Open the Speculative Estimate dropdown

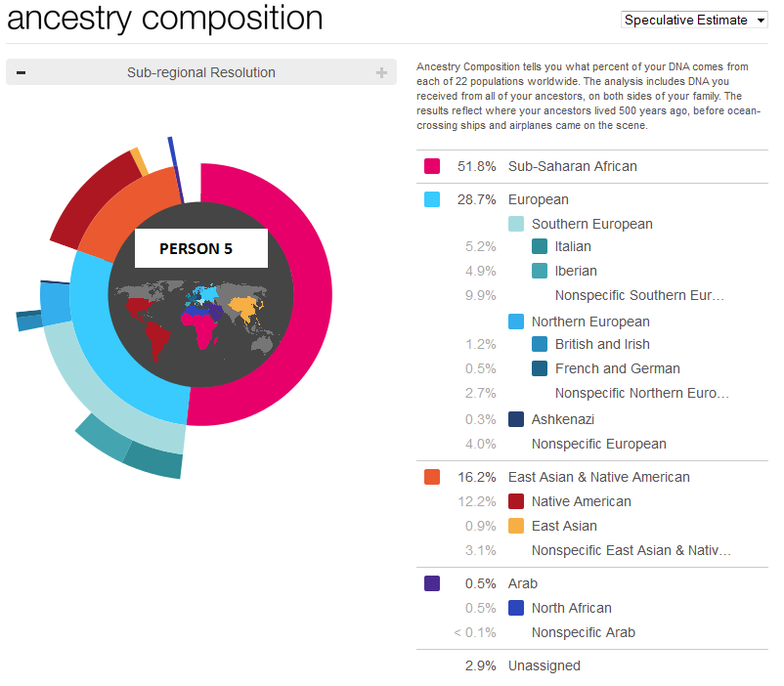694,20
